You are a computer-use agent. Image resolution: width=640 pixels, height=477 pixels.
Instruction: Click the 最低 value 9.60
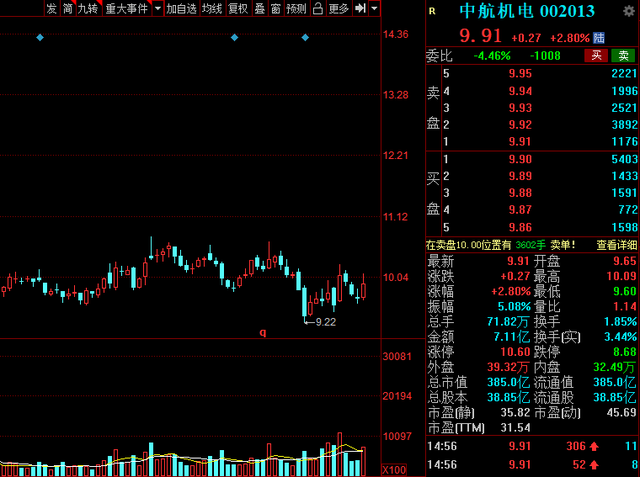pos(625,291)
